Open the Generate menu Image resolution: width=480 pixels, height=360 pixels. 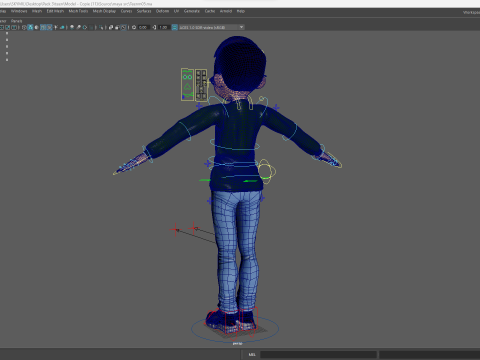pyautogui.click(x=192, y=11)
